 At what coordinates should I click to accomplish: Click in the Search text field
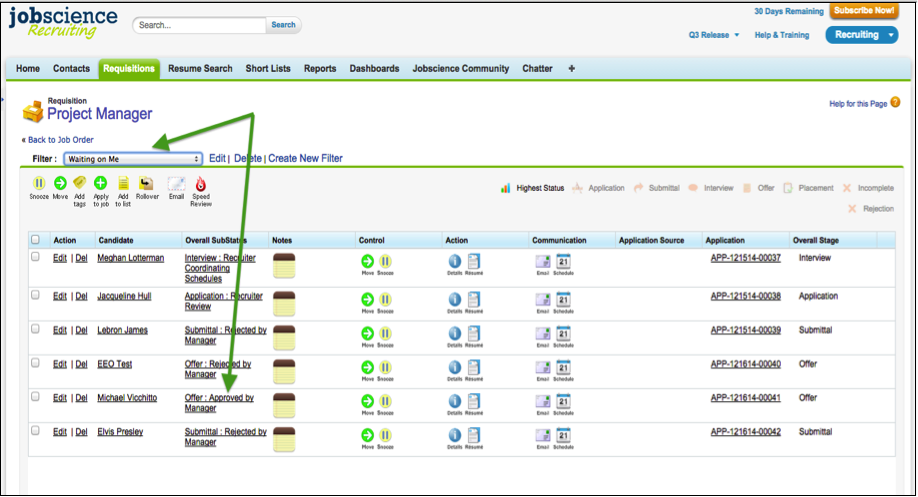(x=200, y=25)
